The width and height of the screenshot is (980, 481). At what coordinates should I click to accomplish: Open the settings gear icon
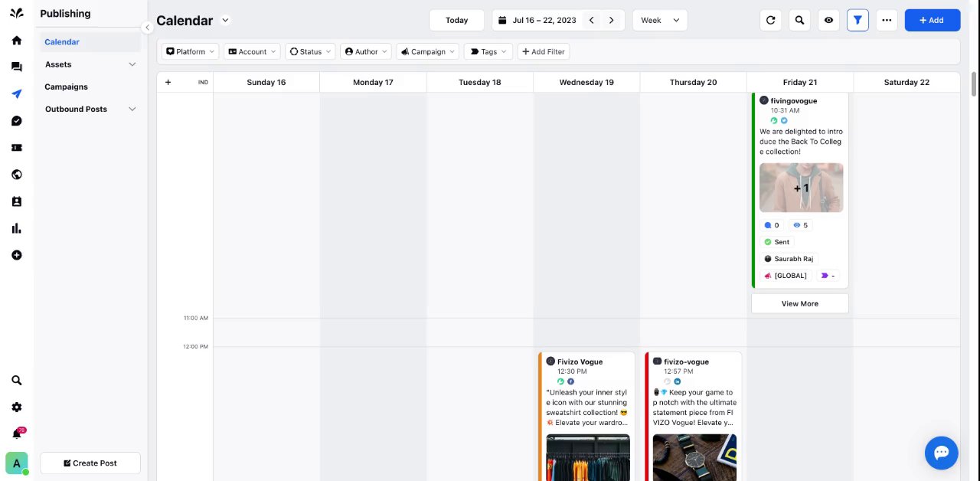pyautogui.click(x=17, y=407)
